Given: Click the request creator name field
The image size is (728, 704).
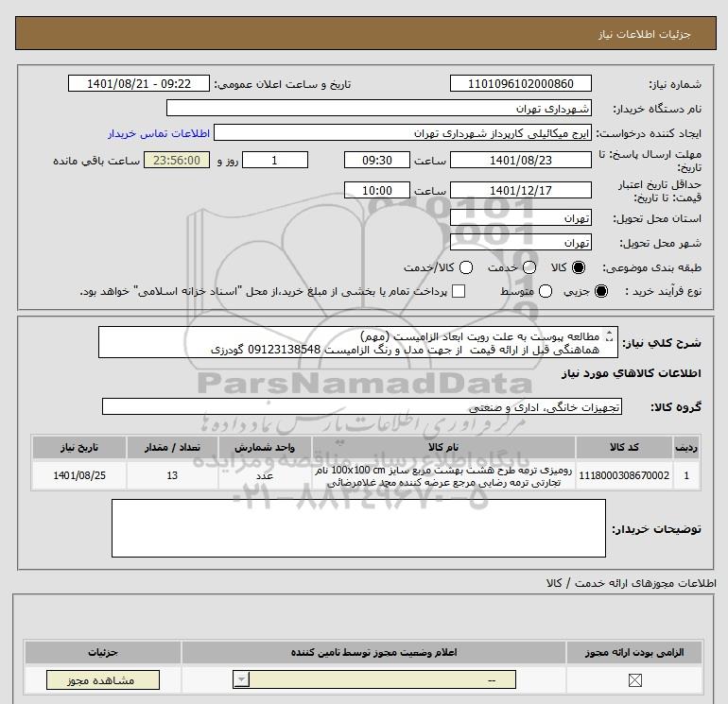Looking at the screenshot, I should [x=403, y=133].
